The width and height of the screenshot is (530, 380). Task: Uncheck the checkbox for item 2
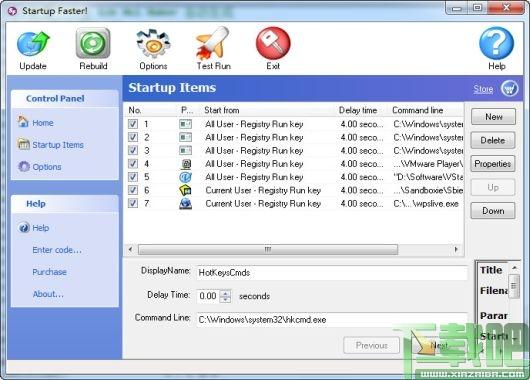133,137
